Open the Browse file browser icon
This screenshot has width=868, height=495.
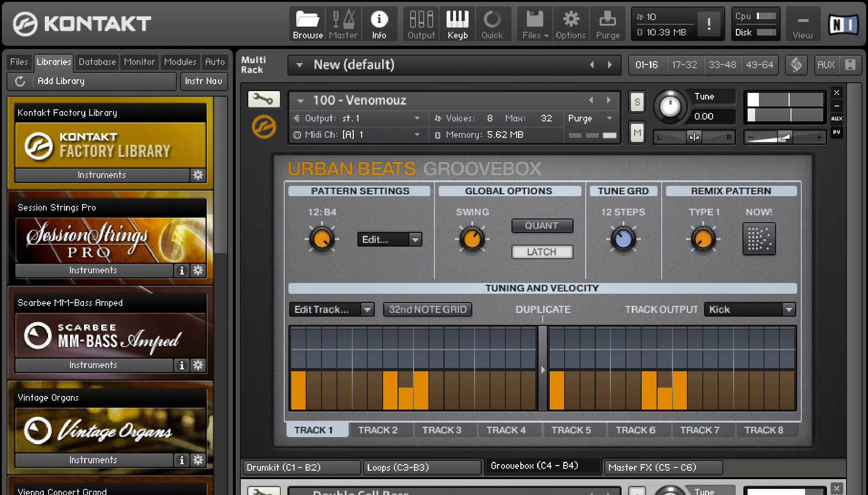point(307,23)
